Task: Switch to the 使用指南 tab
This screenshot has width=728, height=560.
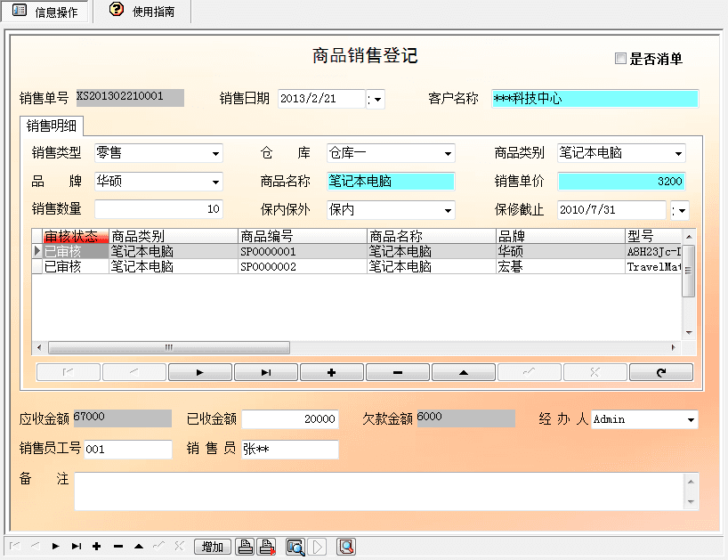Action: [x=141, y=12]
